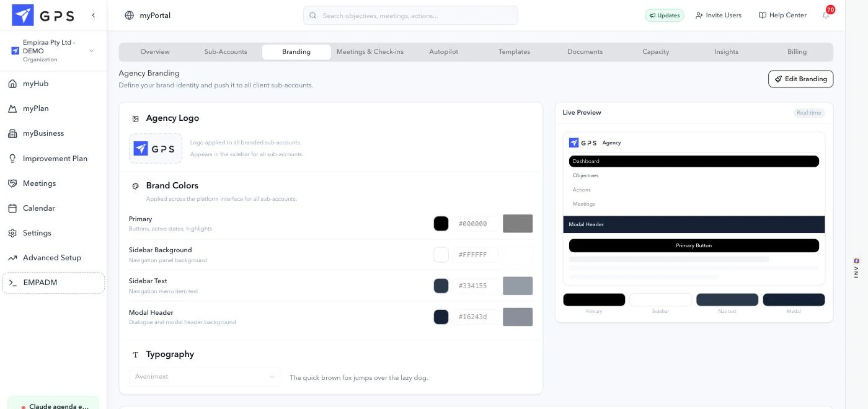Click the Meetings handshake icon

pos(12,183)
